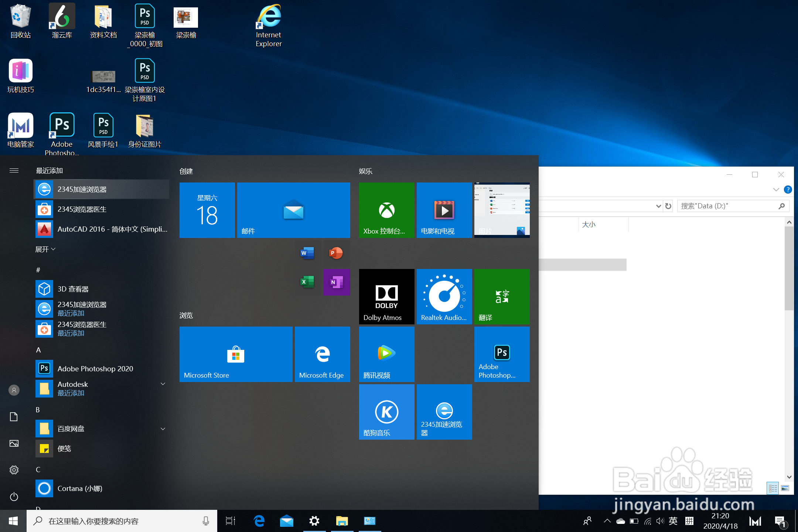Open the 2345加速浏览器 tile
This screenshot has width=798, height=532.
click(444, 412)
